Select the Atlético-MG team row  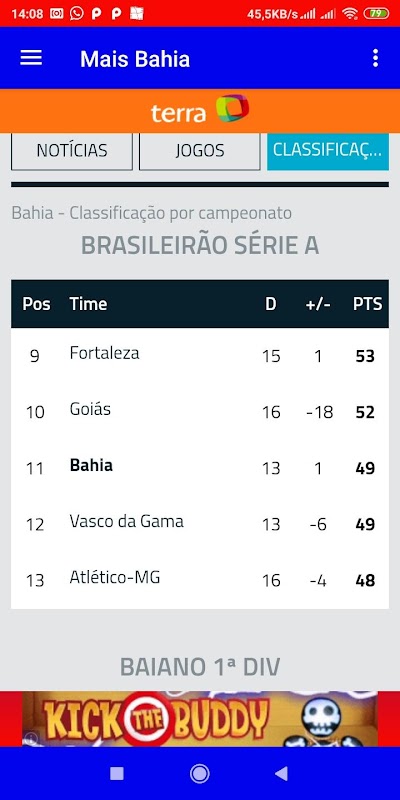200,580
